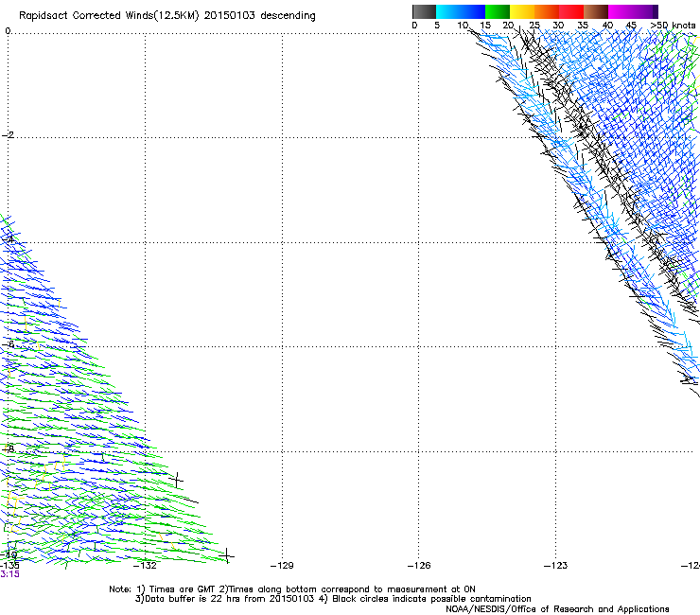
Task: Click the '-123' longitude axis label
Action: pos(555,566)
